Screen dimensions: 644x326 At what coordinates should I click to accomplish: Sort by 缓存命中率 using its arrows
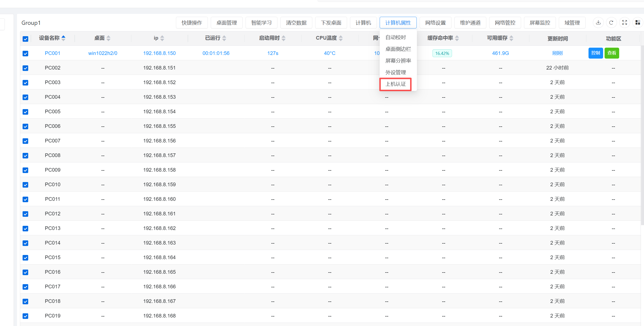[x=457, y=38]
